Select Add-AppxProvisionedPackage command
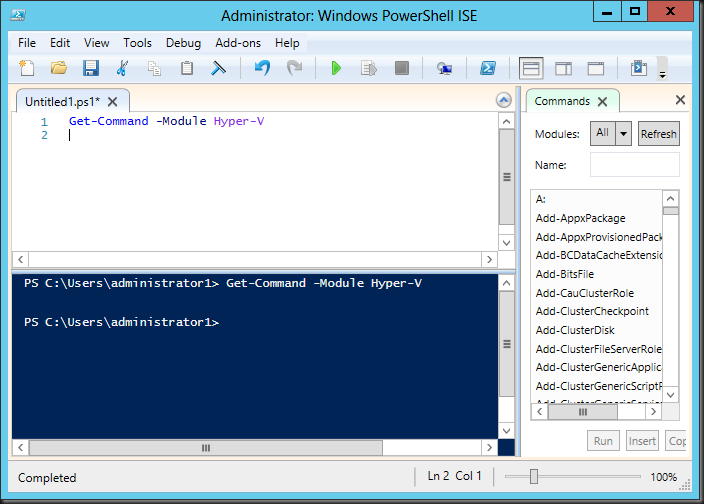Image resolution: width=704 pixels, height=504 pixels. coord(597,237)
